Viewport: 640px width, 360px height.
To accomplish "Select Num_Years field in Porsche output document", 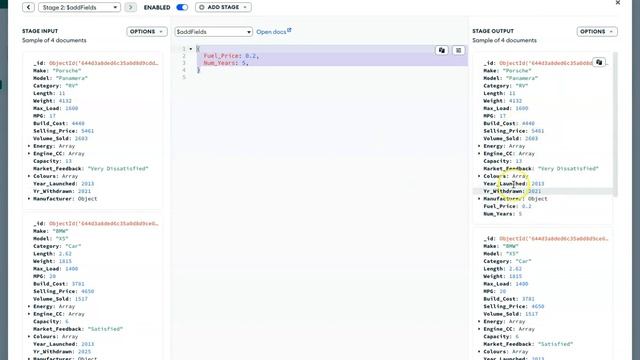I will [x=503, y=214].
